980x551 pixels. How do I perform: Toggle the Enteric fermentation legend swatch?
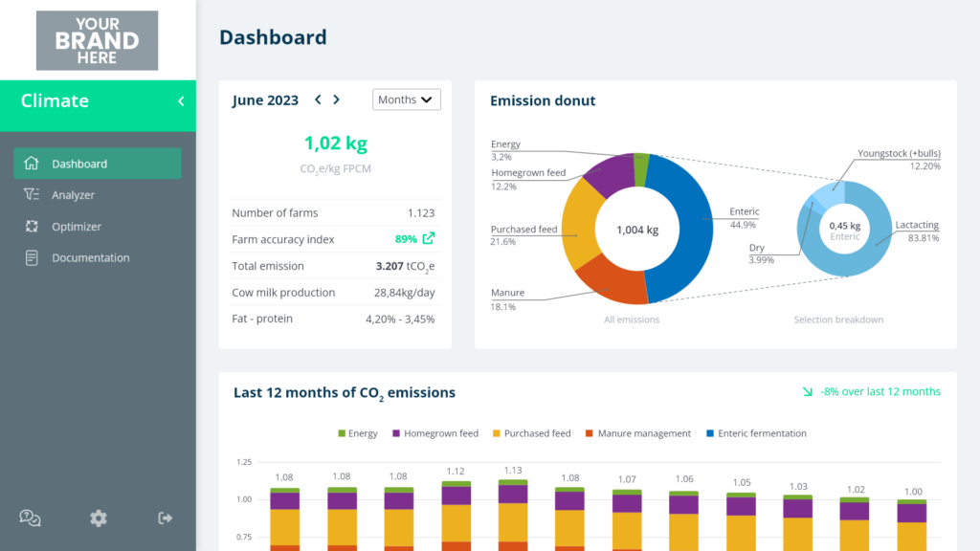click(x=709, y=433)
